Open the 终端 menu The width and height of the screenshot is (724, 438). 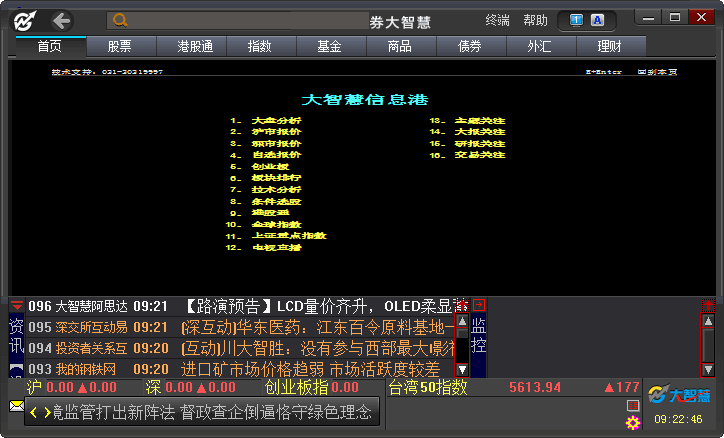[497, 21]
